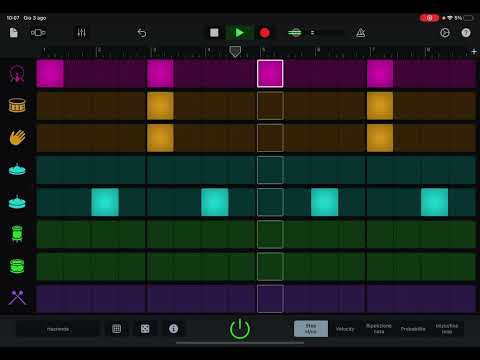480x360 pixels.
Task: Toggle the highlighted white-outlined kick step
Action: (x=270, y=74)
